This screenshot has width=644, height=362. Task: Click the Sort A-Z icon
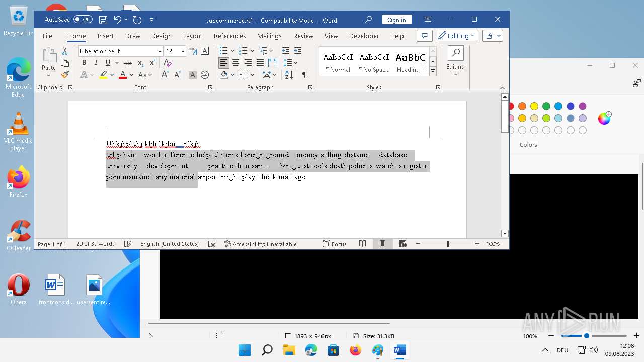click(289, 75)
